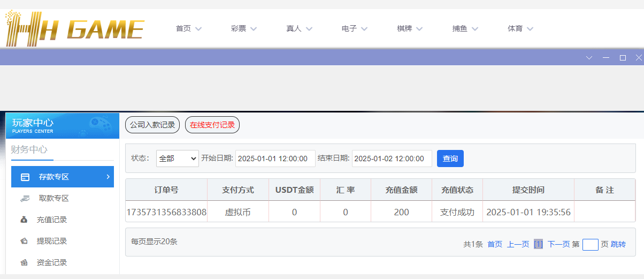644x279 pixels.
Task: Click the recharge records money bag icon
Action: 24,220
